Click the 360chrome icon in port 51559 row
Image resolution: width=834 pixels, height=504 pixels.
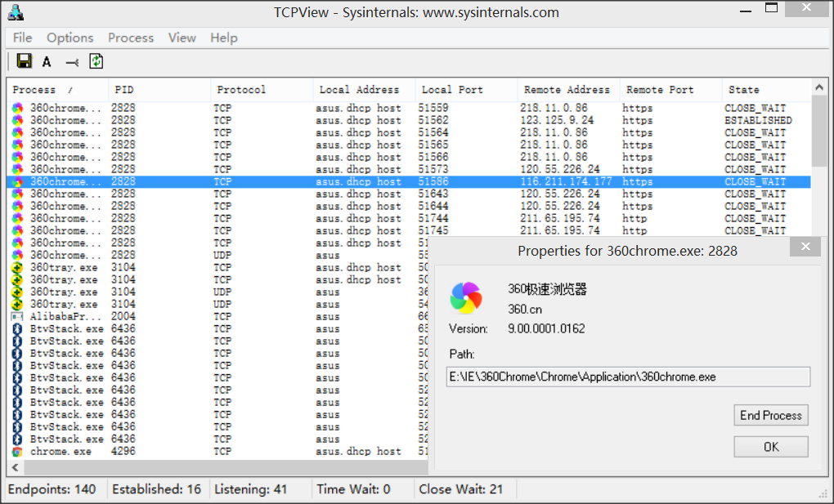click(17, 108)
